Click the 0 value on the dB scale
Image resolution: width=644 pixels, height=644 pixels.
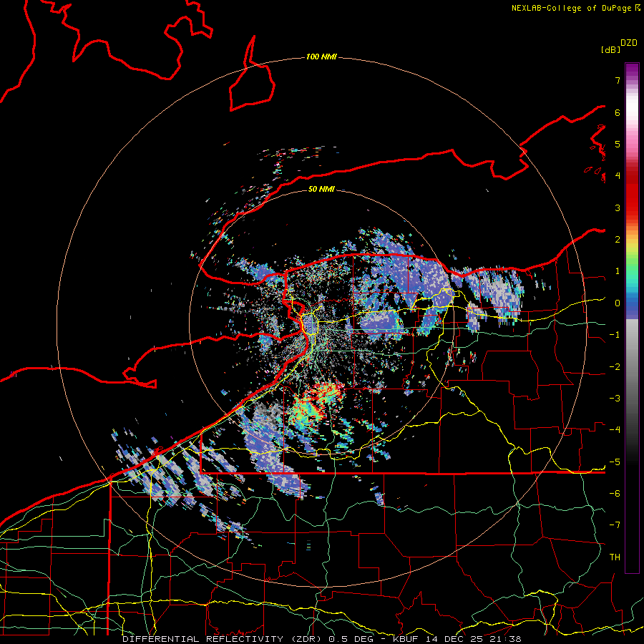(x=618, y=303)
